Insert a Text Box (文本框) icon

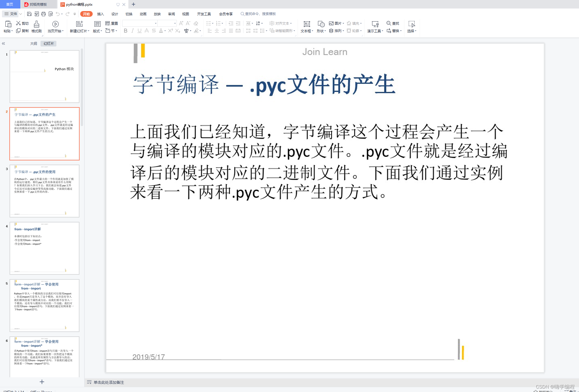pyautogui.click(x=307, y=24)
